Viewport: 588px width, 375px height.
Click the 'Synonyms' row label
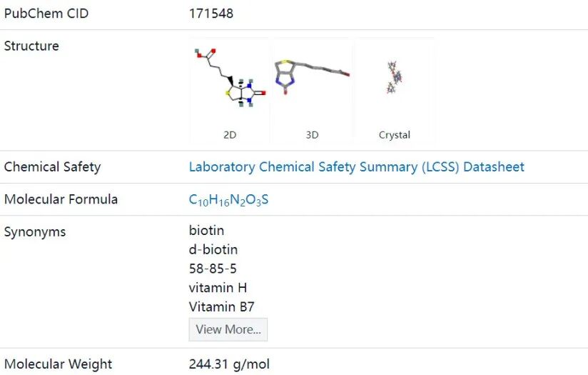(x=35, y=231)
